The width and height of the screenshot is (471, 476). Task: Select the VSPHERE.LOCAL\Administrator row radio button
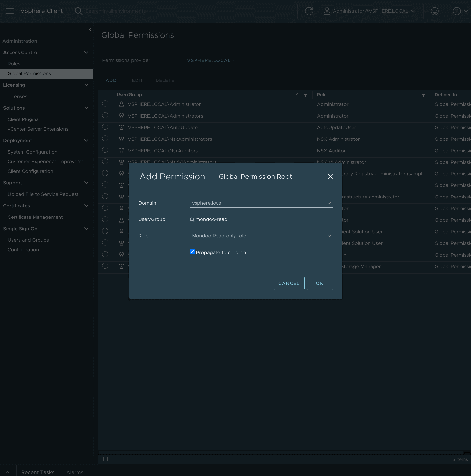(x=105, y=104)
